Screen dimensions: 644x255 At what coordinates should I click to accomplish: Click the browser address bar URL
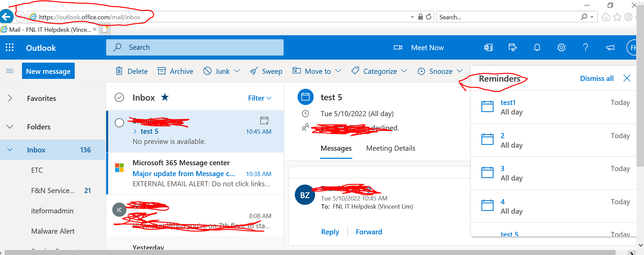(x=90, y=17)
